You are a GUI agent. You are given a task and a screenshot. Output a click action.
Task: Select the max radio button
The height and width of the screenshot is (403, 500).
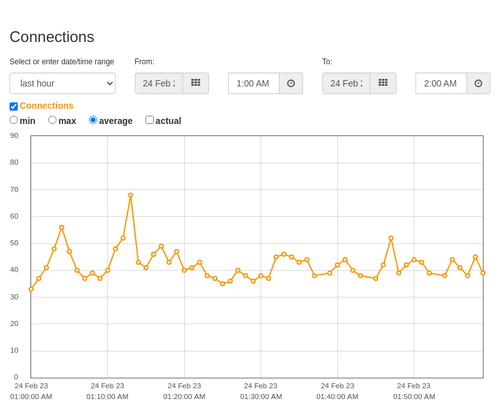coord(52,120)
